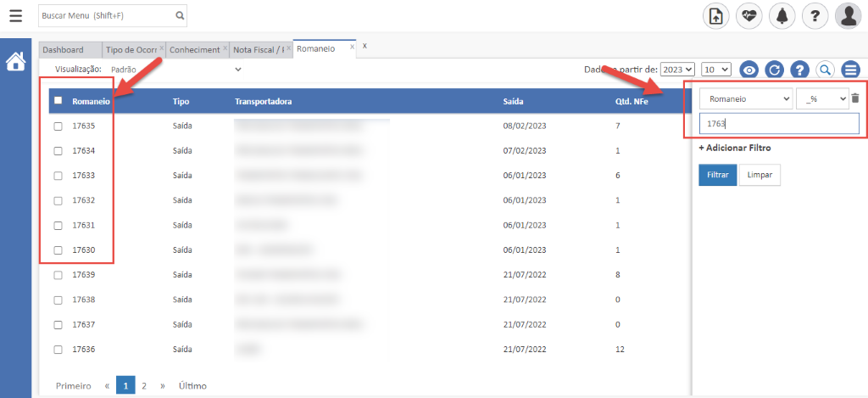This screenshot has height=398, width=868.
Task: Click inside the filter value field
Action: pyautogui.click(x=778, y=124)
